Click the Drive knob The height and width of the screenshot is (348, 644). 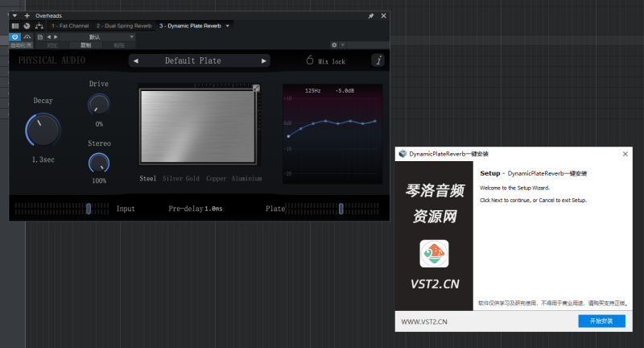[99, 105]
